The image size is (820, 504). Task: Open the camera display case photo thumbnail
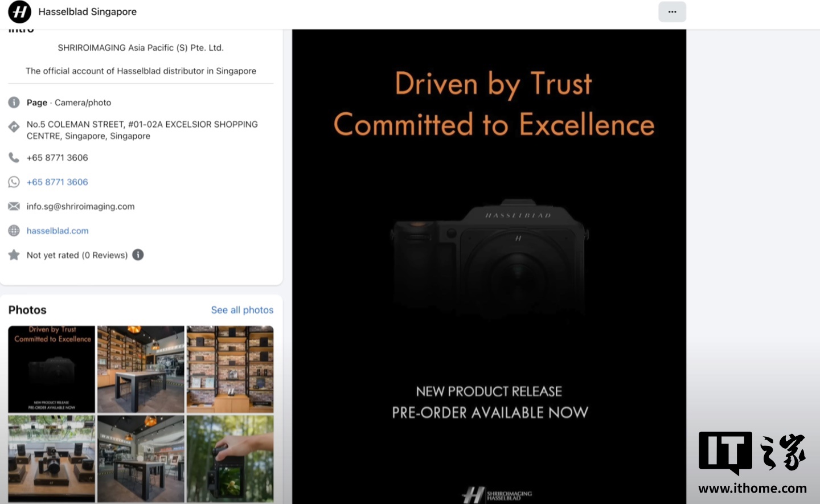(x=52, y=458)
